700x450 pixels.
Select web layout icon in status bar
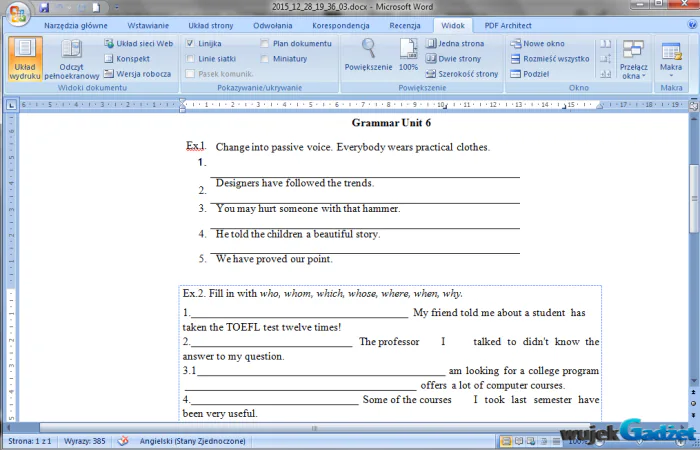pos(531,442)
